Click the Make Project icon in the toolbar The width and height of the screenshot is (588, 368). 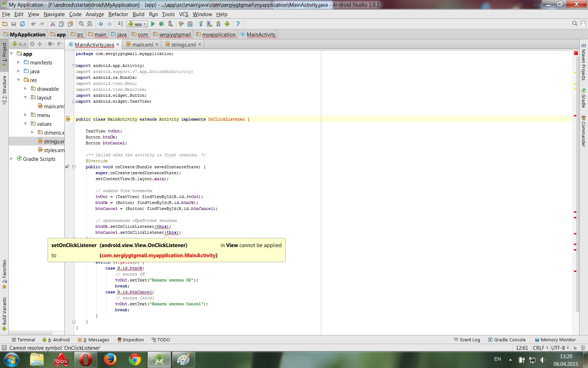point(120,24)
